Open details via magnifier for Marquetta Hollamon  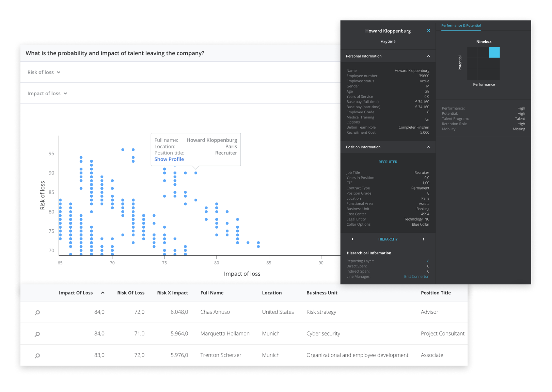(x=37, y=334)
